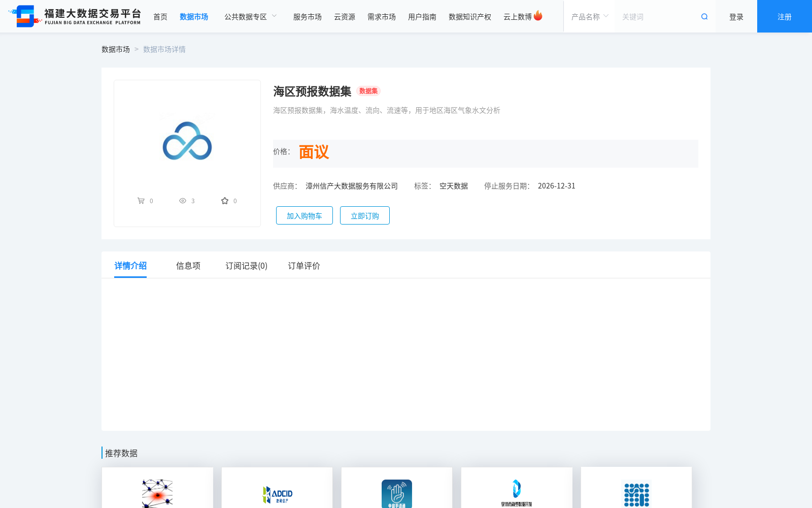Open the blue D-logo recommended card

pyautogui.click(x=517, y=488)
